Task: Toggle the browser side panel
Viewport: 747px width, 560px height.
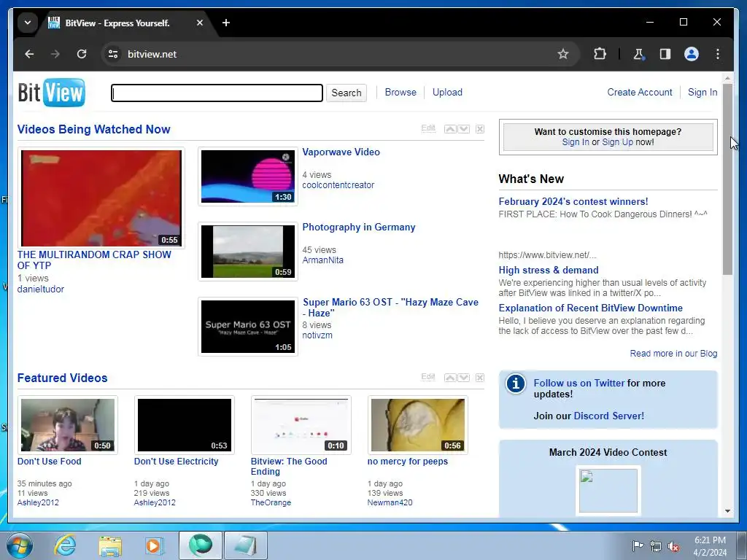Action: point(665,54)
